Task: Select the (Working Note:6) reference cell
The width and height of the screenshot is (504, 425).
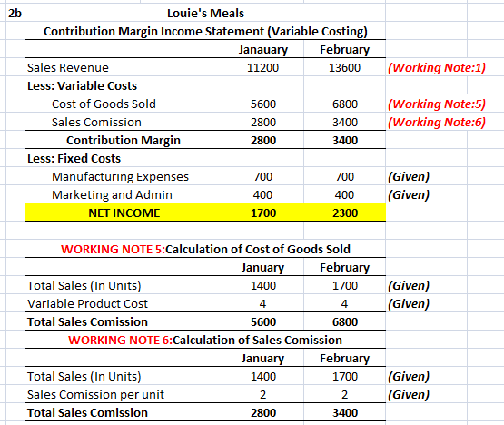Action: click(437, 123)
